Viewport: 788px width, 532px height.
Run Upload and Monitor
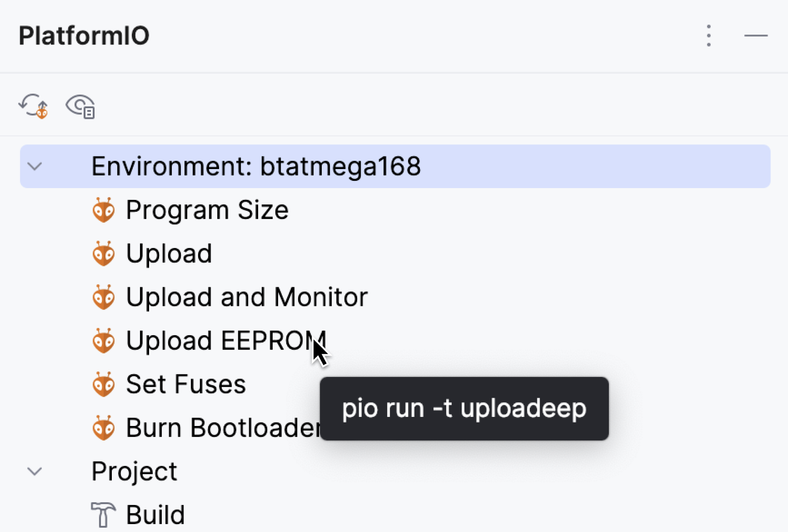click(247, 298)
